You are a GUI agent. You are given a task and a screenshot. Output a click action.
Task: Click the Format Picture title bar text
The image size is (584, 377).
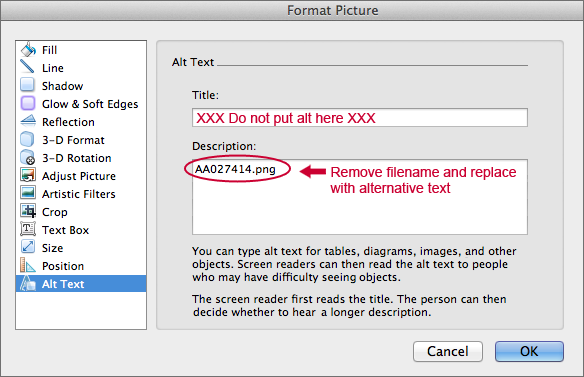pos(333,10)
